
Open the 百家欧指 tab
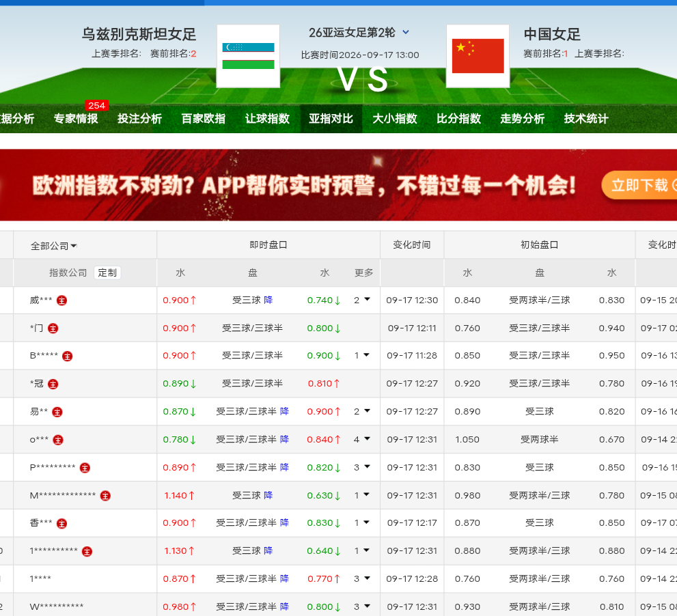pos(204,119)
